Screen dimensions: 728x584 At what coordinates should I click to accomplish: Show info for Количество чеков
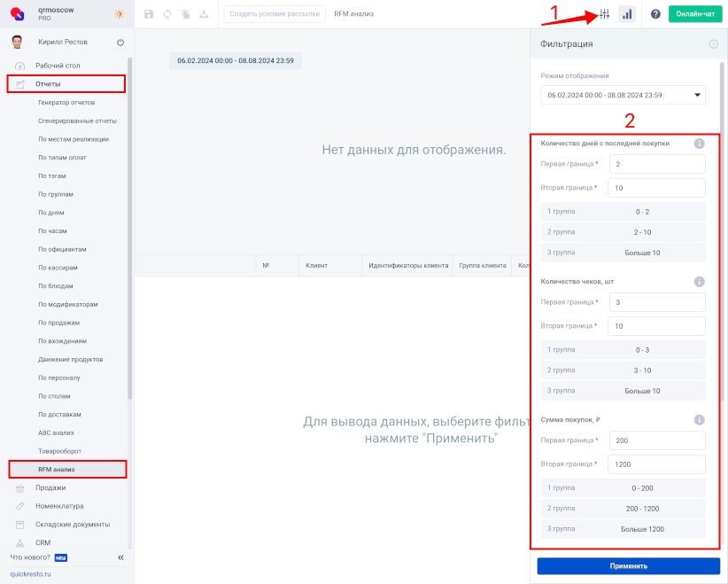(699, 282)
